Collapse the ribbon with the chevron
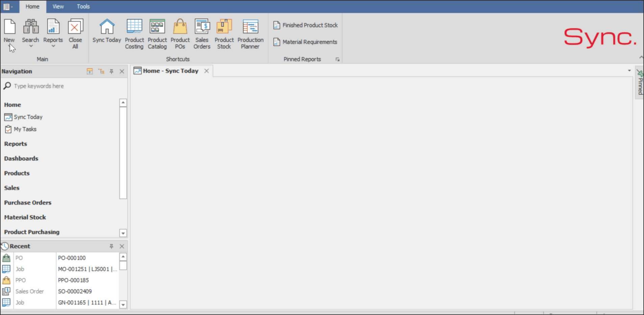This screenshot has width=644, height=315. point(641,57)
